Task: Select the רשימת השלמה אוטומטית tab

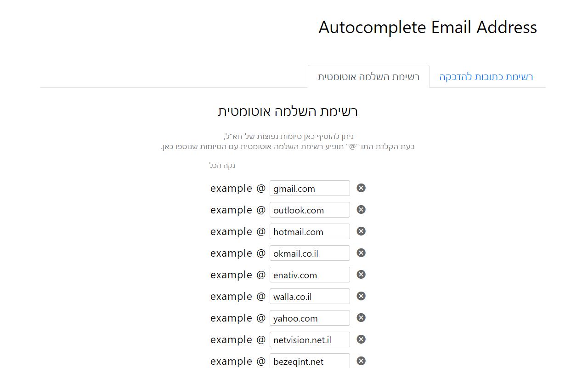Action: (368, 76)
